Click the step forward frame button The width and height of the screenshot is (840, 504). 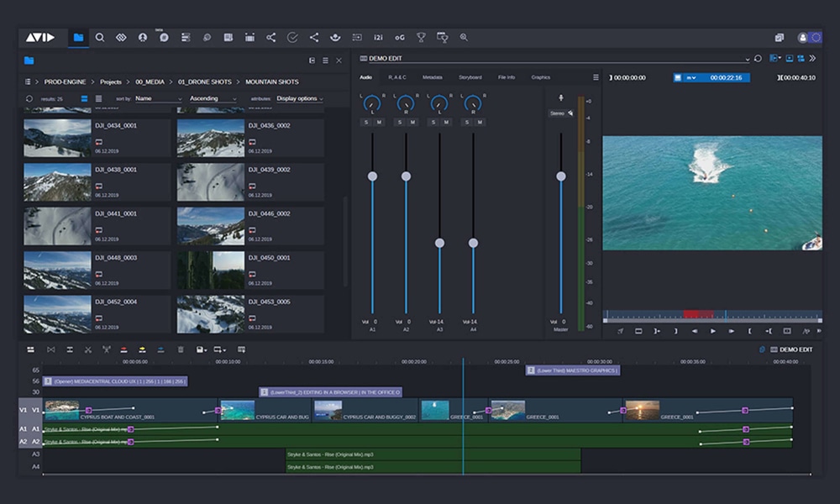[x=731, y=331]
